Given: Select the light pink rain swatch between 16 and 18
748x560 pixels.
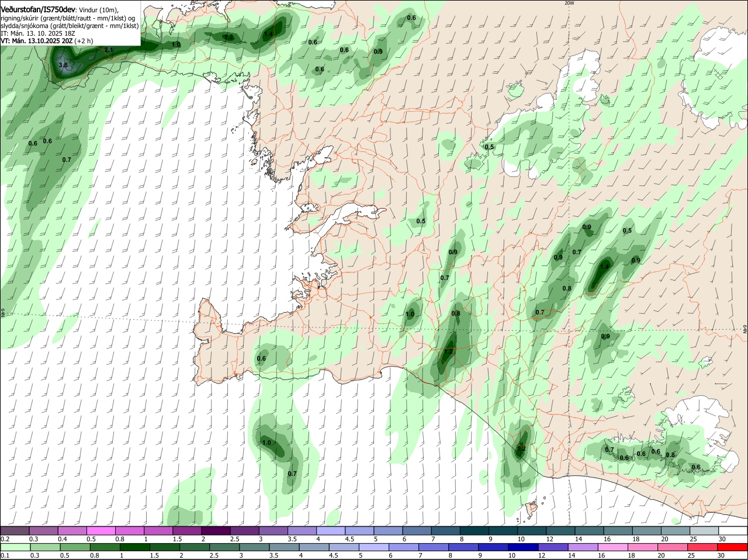Looking at the screenshot, I should [613, 548].
